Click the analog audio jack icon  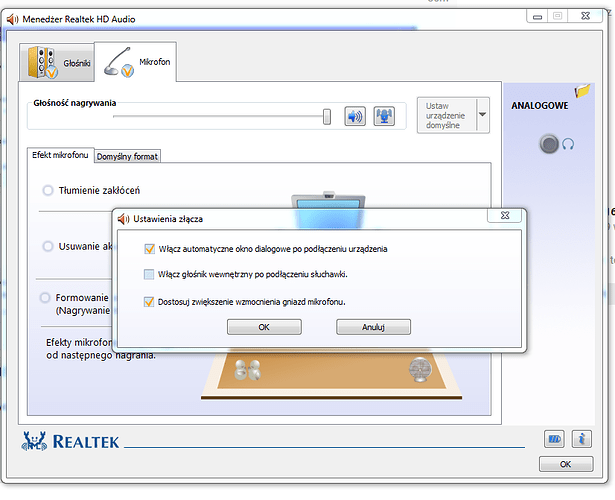coord(548,144)
